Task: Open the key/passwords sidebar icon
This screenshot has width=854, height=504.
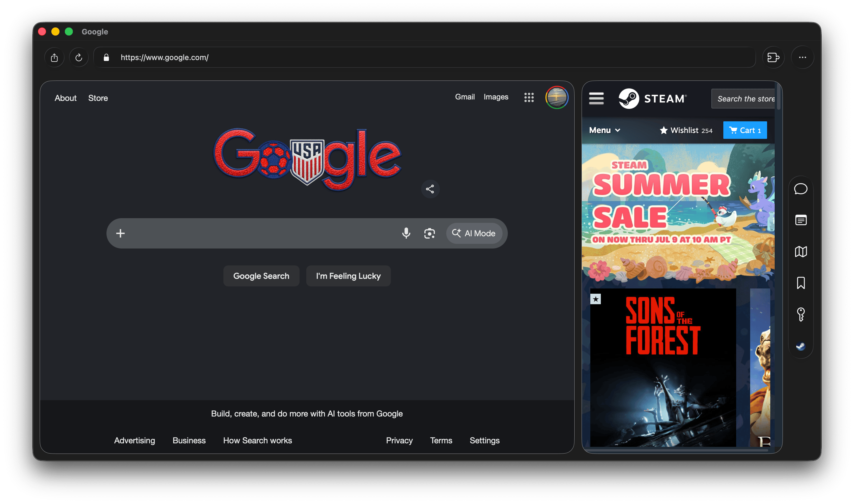Action: click(x=801, y=314)
